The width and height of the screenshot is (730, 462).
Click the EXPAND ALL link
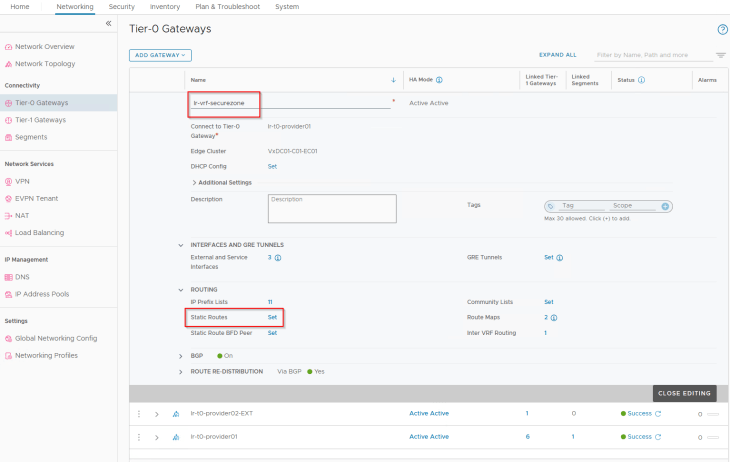[x=557, y=55]
